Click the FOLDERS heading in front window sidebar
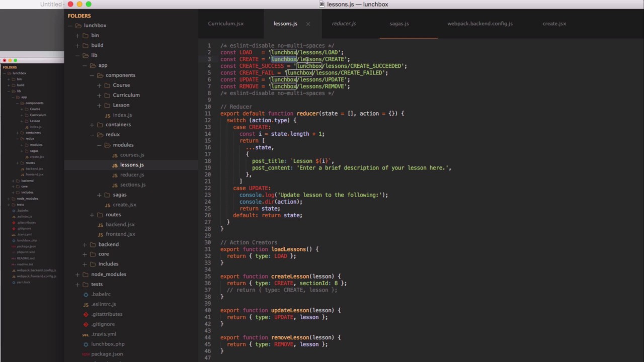 [x=79, y=16]
